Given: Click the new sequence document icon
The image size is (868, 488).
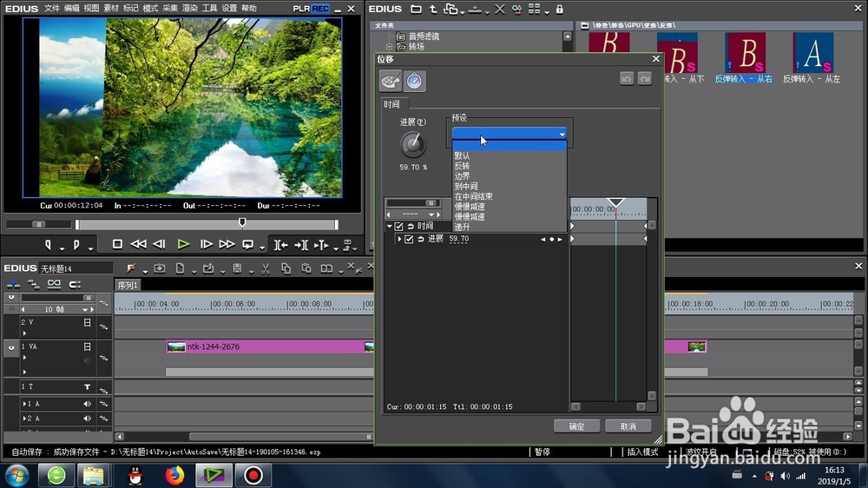Looking at the screenshot, I should [180, 268].
